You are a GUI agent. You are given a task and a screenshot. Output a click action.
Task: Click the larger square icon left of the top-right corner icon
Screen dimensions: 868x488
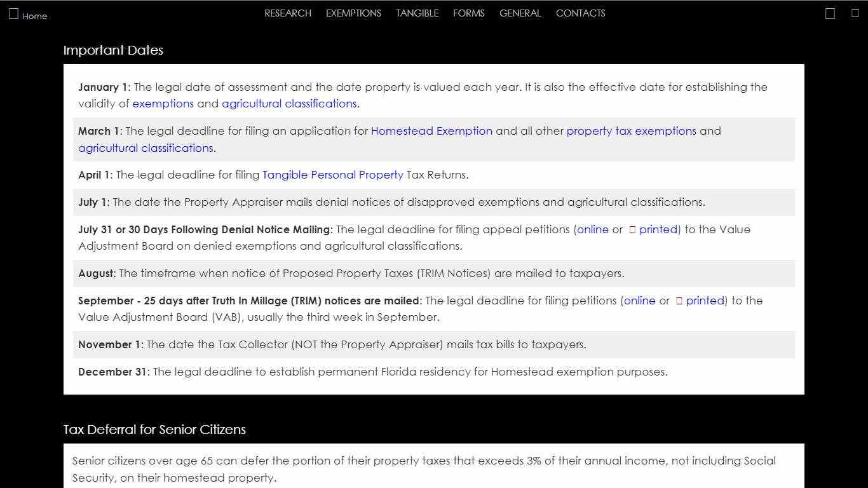pyautogui.click(x=830, y=14)
